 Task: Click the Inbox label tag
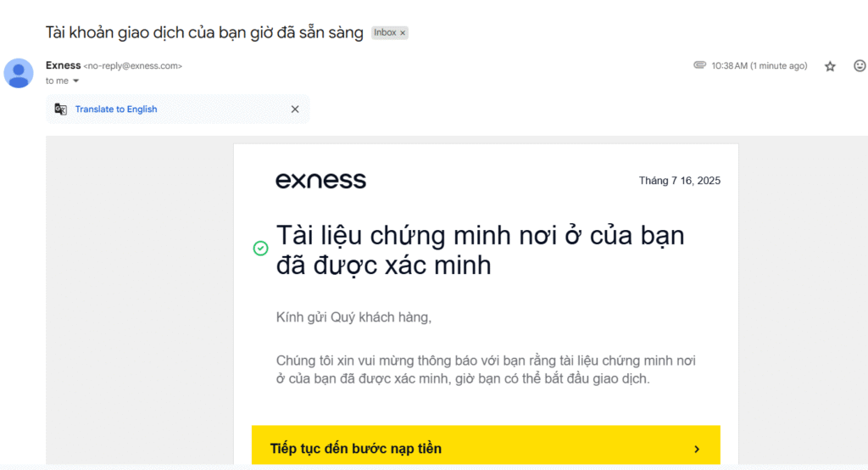tap(385, 33)
